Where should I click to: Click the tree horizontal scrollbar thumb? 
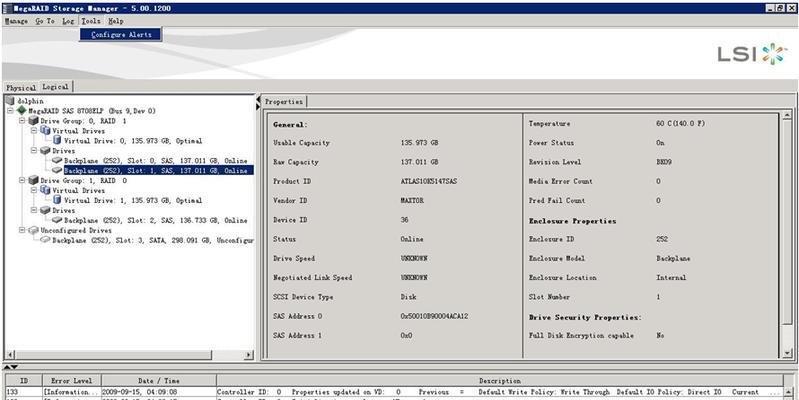pyautogui.click(x=113, y=355)
